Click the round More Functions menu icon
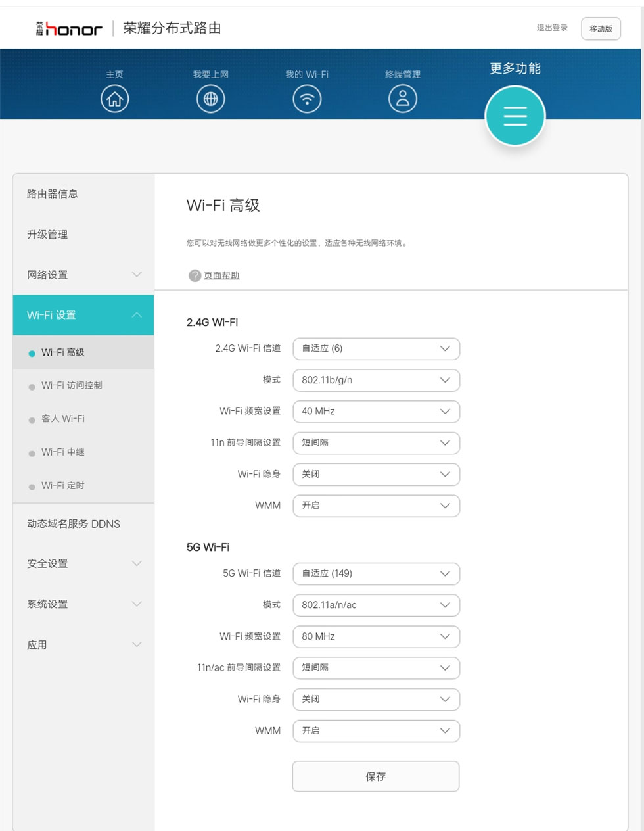This screenshot has height=831, width=644. pos(515,116)
